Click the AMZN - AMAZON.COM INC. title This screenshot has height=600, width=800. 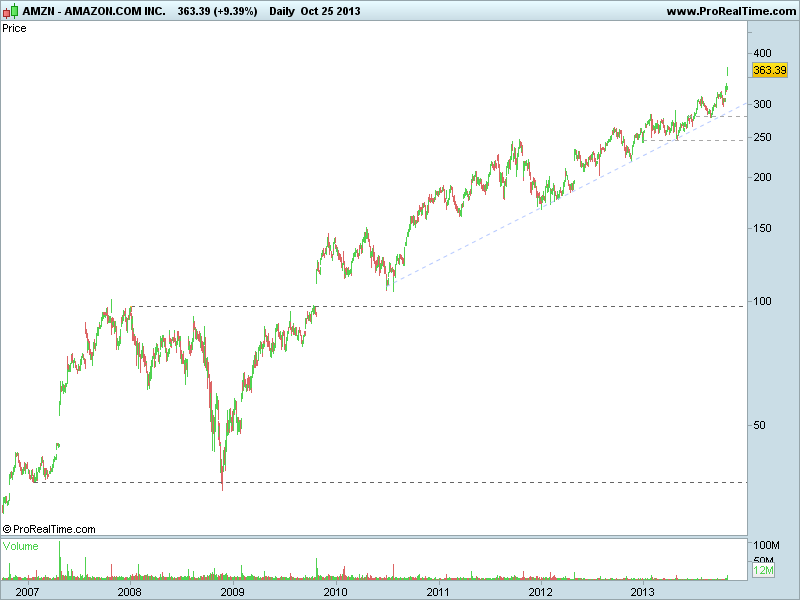coord(94,11)
